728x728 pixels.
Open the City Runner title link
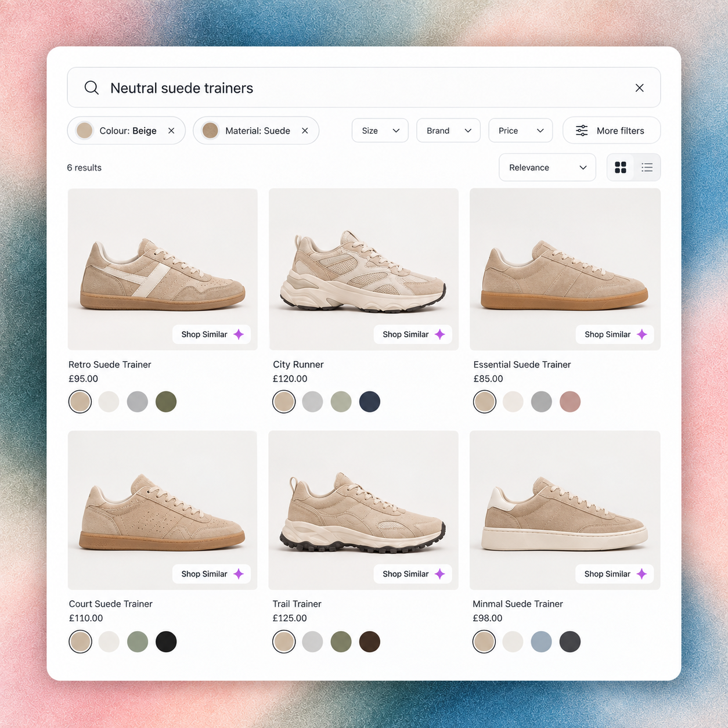(x=298, y=365)
